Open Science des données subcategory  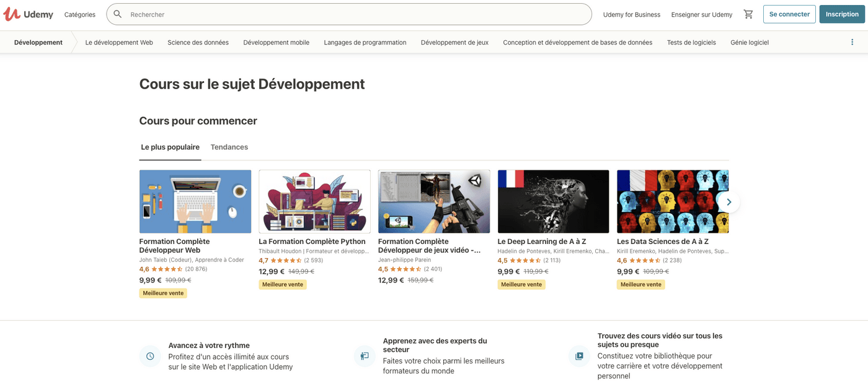click(x=198, y=43)
